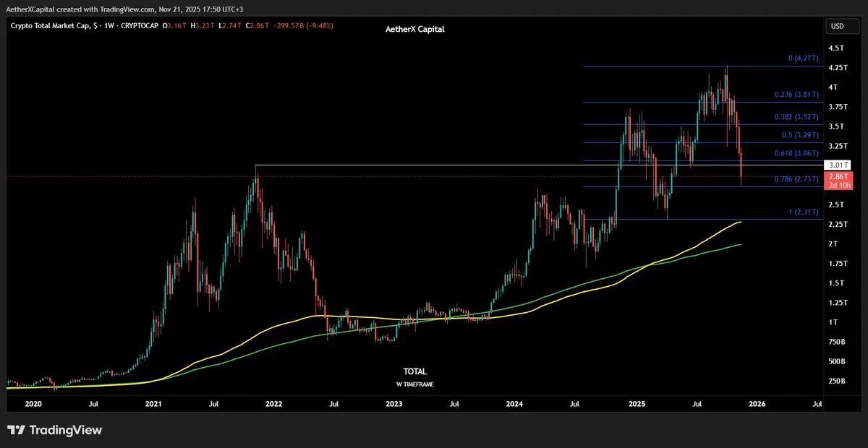Click the 1W interval in the chart legend

[109, 26]
